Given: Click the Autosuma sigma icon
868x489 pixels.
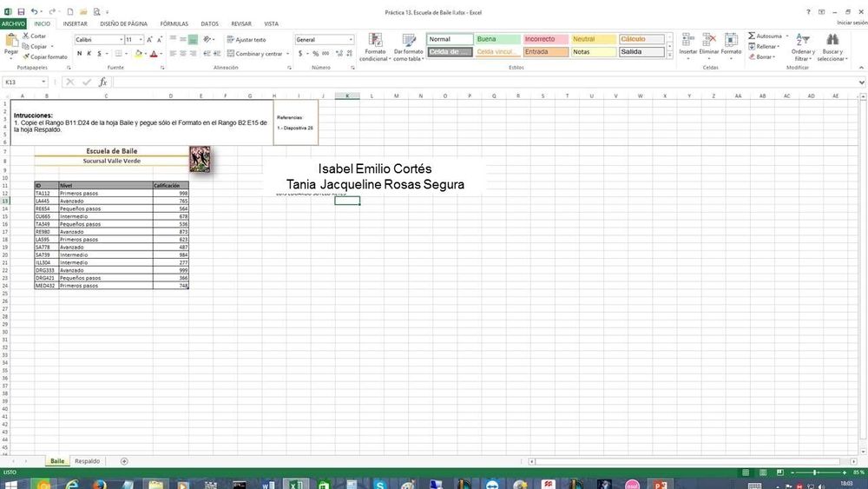Looking at the screenshot, I should (752, 36).
